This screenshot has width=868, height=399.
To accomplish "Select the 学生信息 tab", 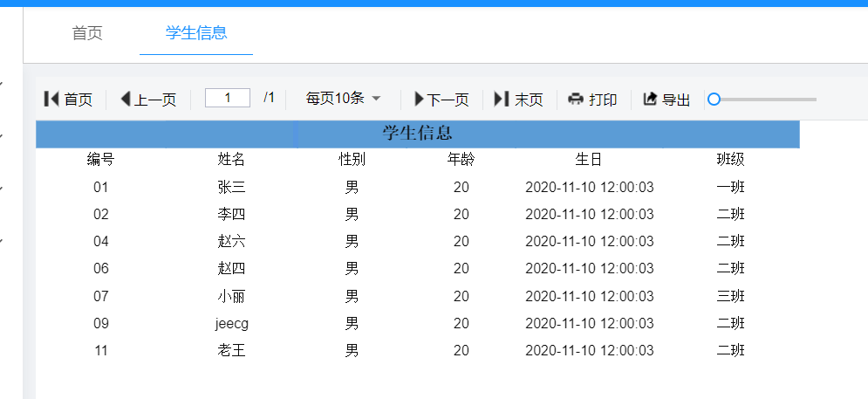I will pyautogui.click(x=196, y=32).
